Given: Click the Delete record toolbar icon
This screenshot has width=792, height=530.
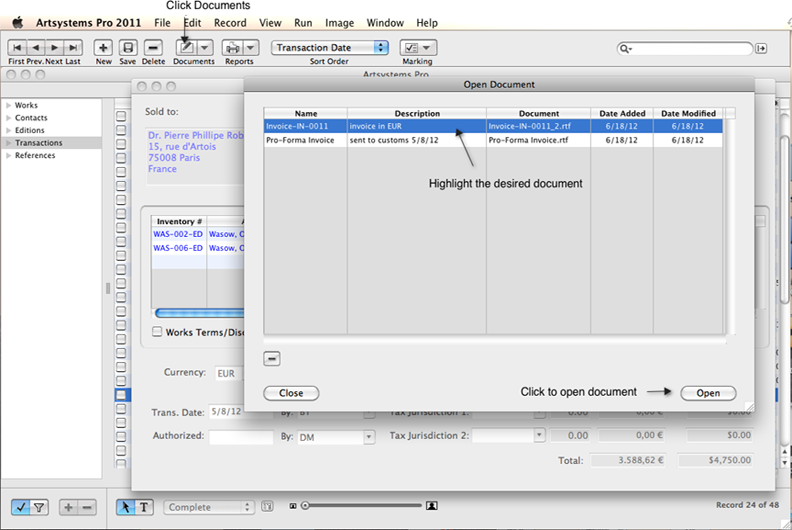Looking at the screenshot, I should click(x=153, y=48).
